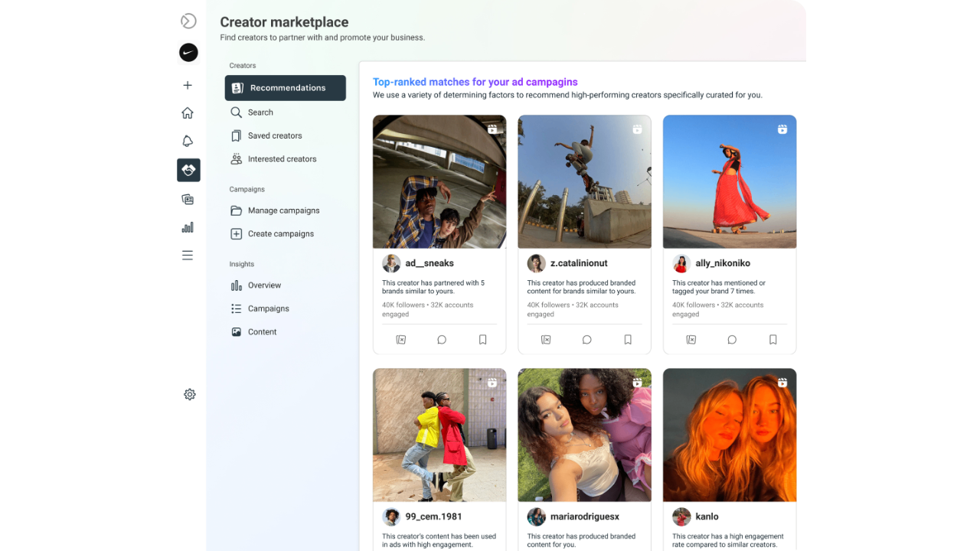
Task: Open the 99_cem.1981 username link
Action: point(433,517)
